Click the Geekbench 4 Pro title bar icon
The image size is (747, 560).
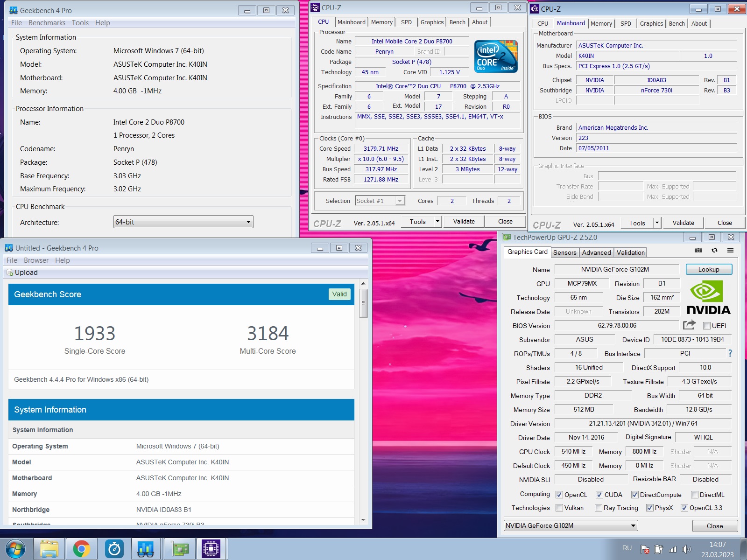[14, 10]
